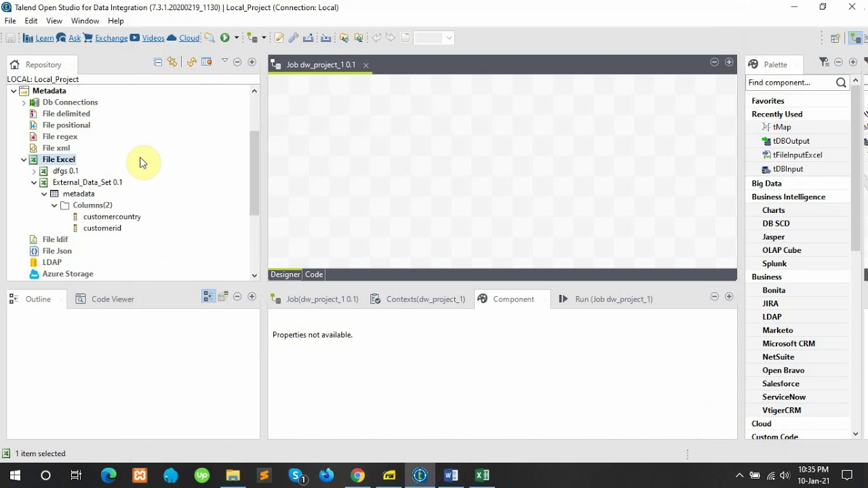Expand Big Data palette category
The image size is (868, 488).
click(766, 184)
